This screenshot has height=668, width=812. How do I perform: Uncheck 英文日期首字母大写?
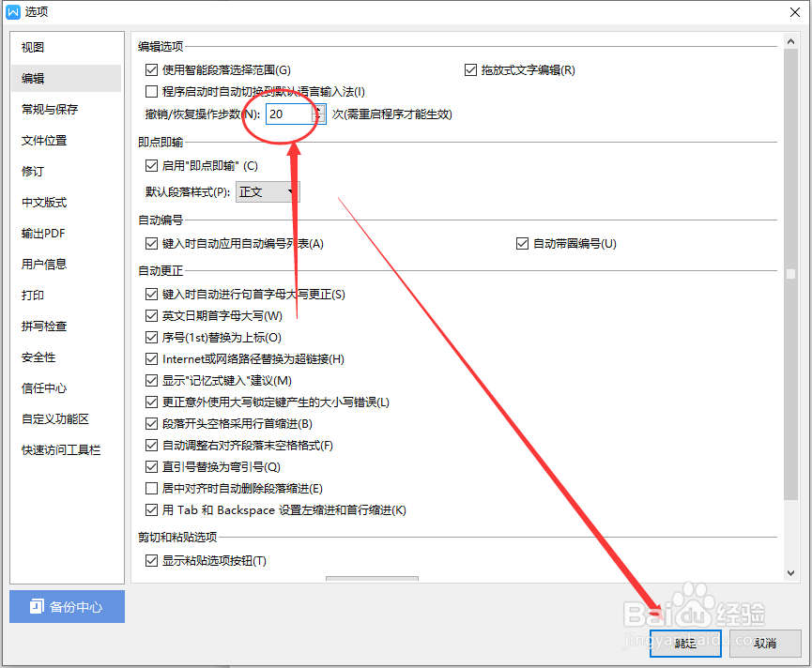click(x=151, y=315)
